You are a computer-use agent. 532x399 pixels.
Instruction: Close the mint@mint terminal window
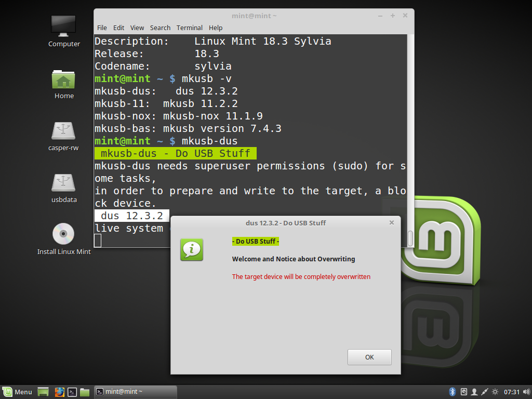(x=405, y=16)
